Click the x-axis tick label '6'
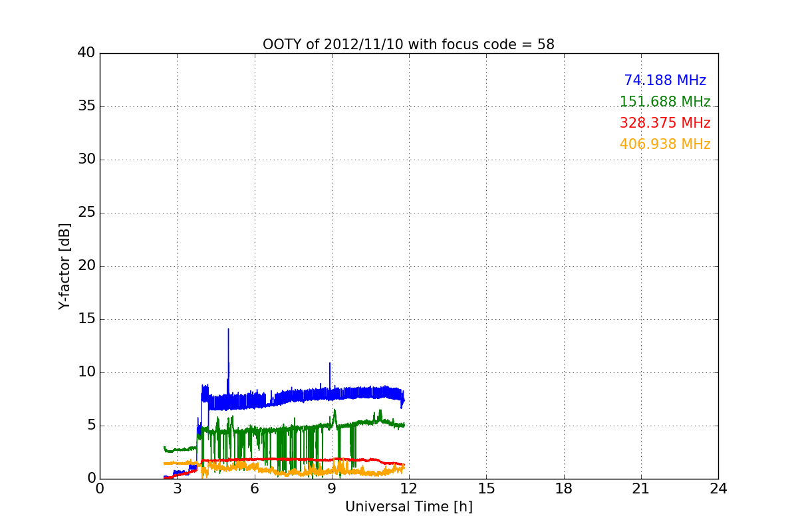This screenshot has height=532, width=798. [254, 489]
